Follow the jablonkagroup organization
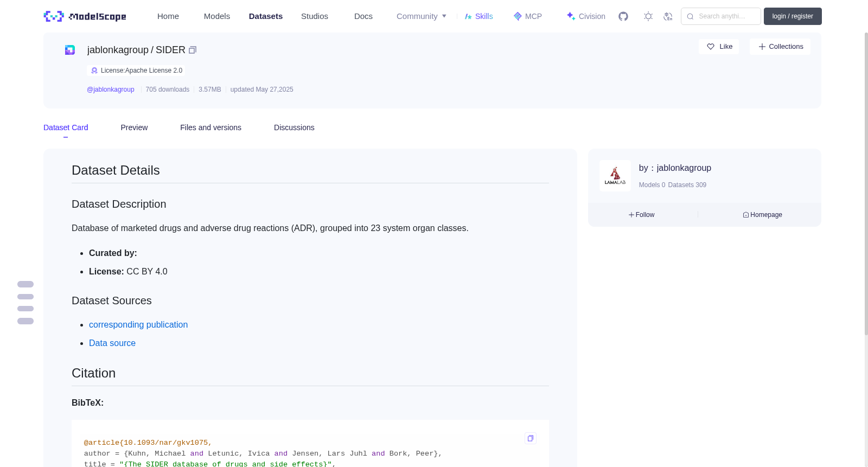The image size is (868, 467). [642, 215]
